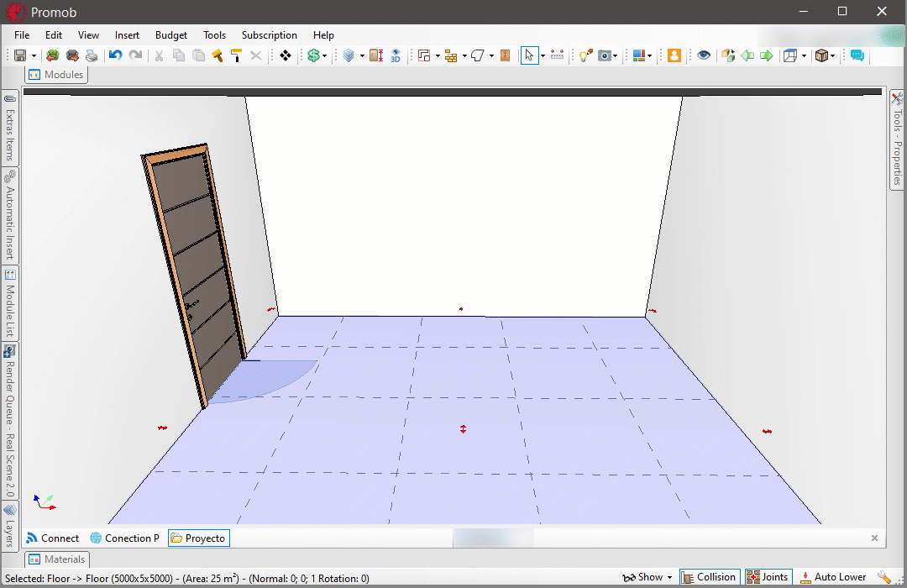Open the Modules tab
Image resolution: width=907 pixels, height=588 pixels.
57,75
